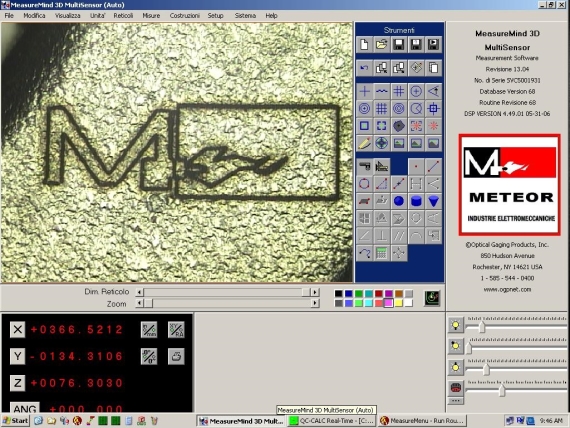Click right arrow of Dim. Reticolo scrollbar

point(315,292)
